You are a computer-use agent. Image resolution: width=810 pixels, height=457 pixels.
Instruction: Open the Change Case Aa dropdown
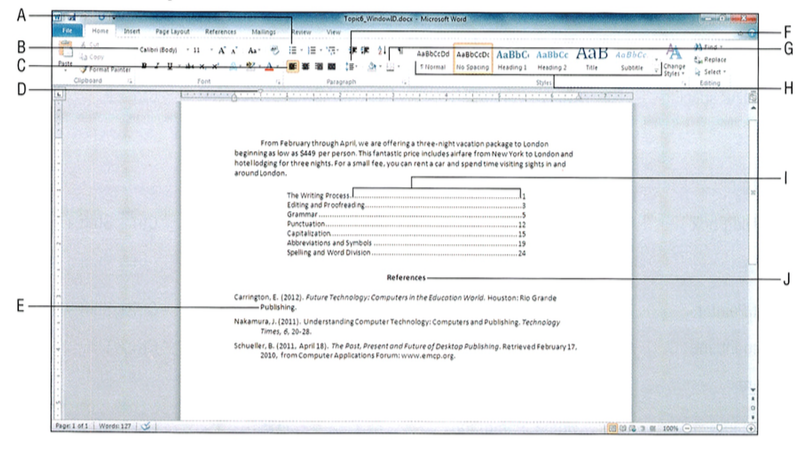253,51
